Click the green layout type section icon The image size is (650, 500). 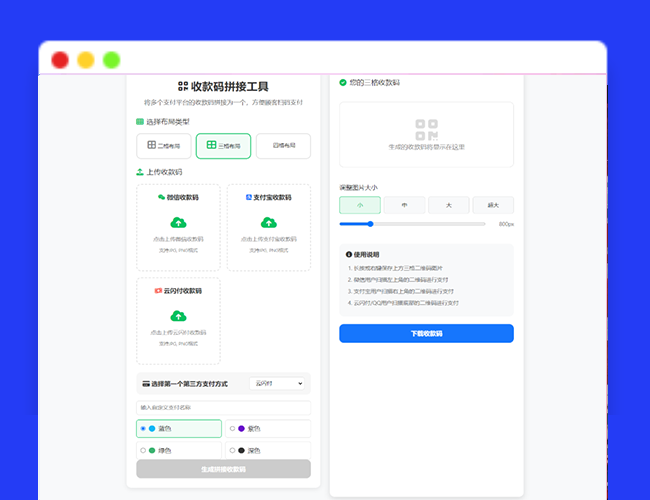(140, 121)
